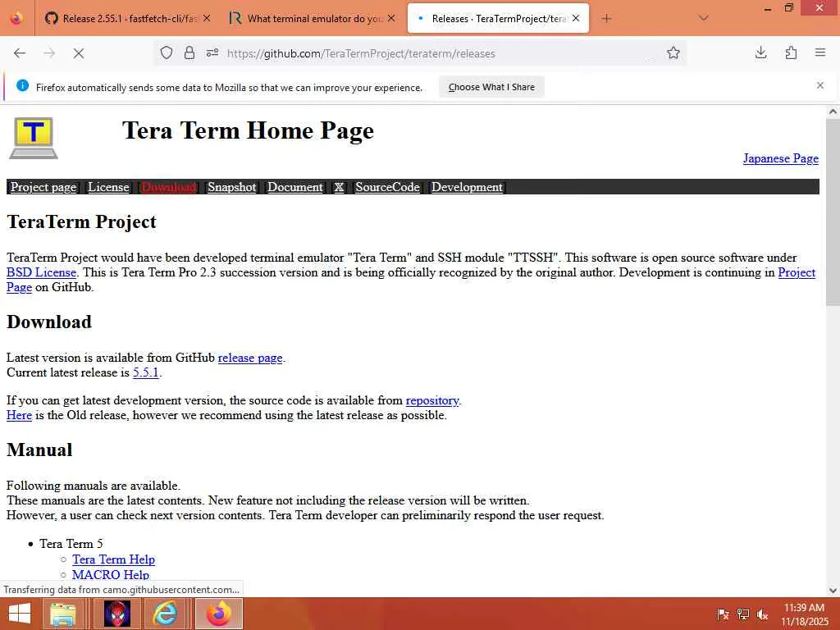840x630 pixels.
Task: Launch Internet Explorer from taskbar
Action: [x=166, y=614]
